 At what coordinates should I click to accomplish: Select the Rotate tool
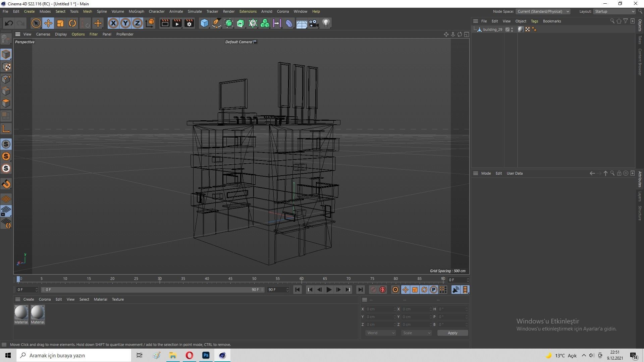click(x=72, y=23)
